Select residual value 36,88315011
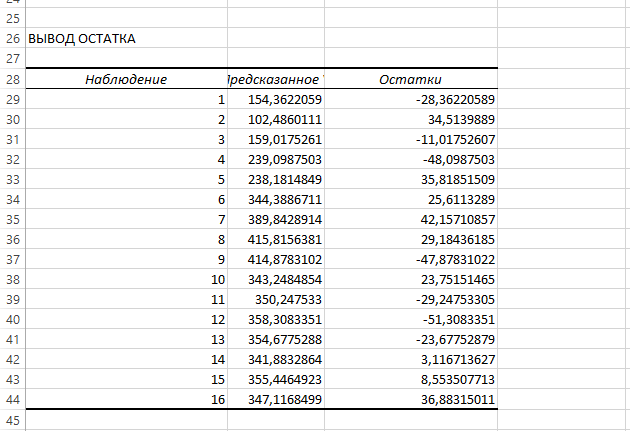Viewport: 630px width, 431px height. (411, 399)
